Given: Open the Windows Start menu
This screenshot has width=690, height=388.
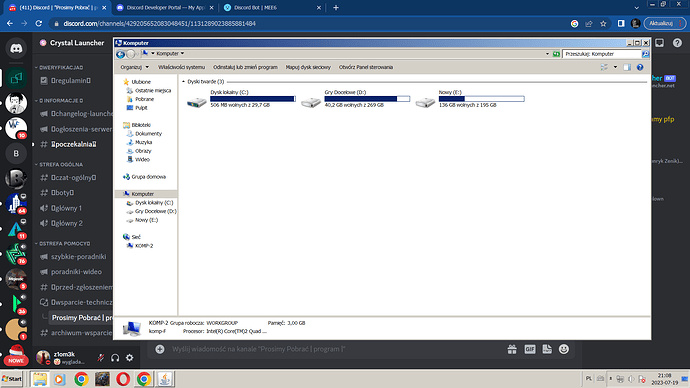Looking at the screenshot, I should click(x=12, y=379).
